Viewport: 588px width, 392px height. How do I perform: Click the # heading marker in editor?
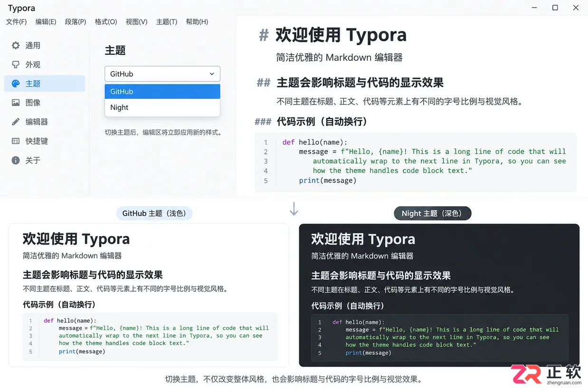(x=264, y=35)
